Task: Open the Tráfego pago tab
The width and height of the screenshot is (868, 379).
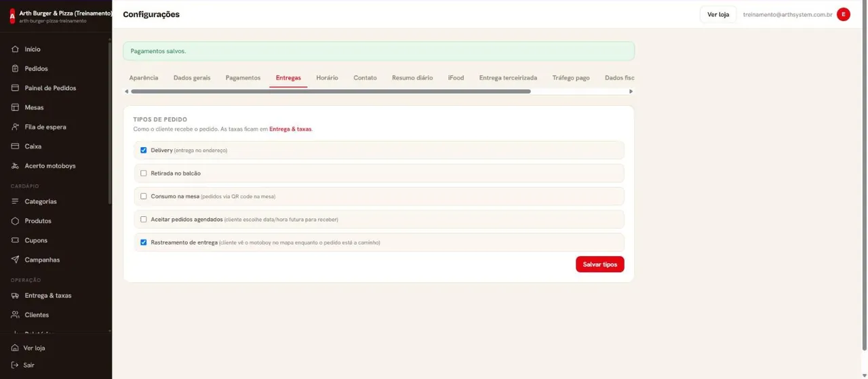Action: pos(571,78)
